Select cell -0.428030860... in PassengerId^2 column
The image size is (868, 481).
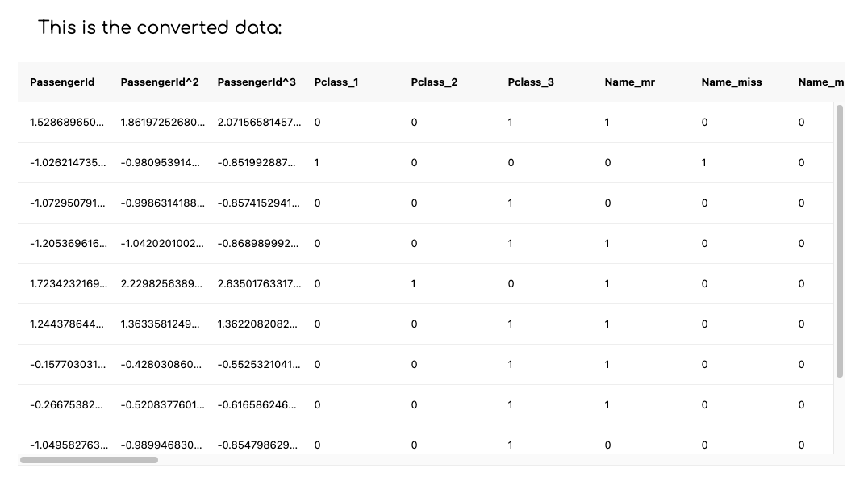coord(161,365)
